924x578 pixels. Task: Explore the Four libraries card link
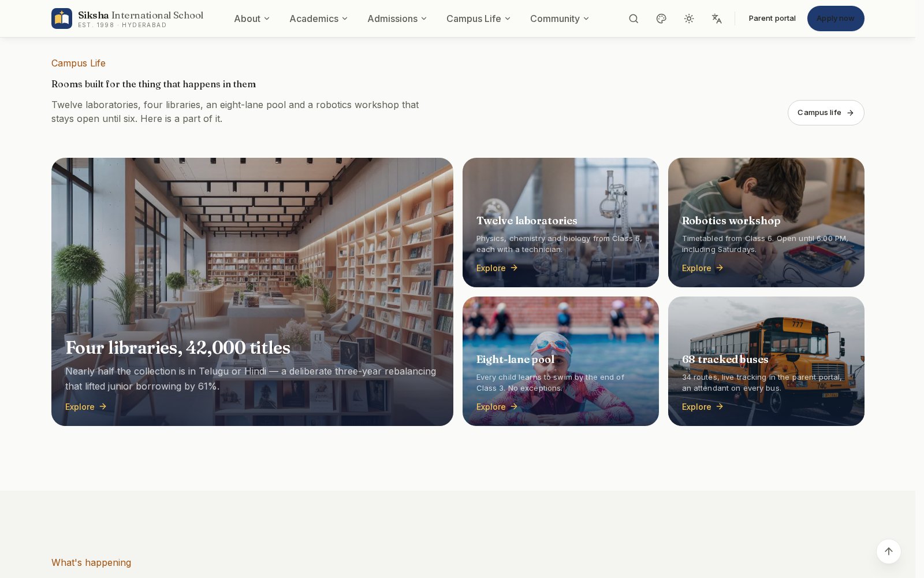[x=86, y=407]
